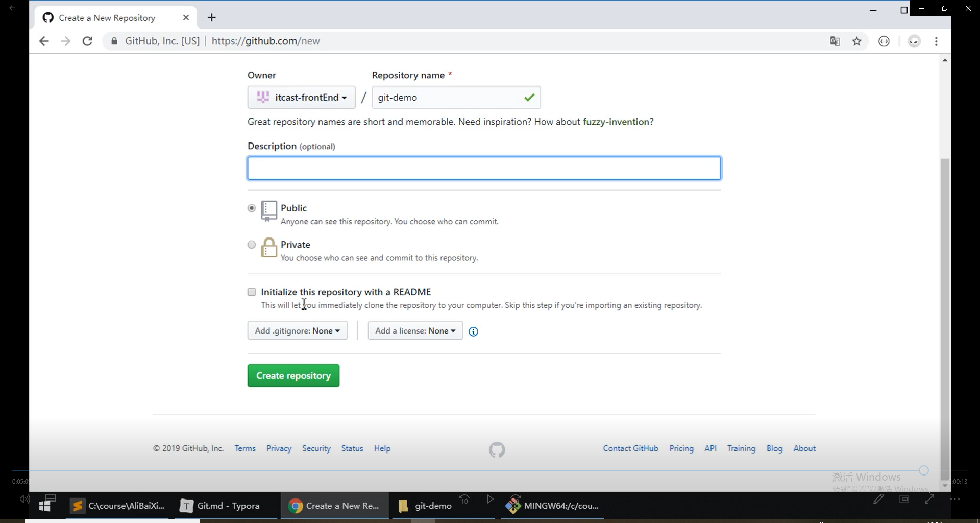This screenshot has width=980, height=523.
Task: Click the fullscreen expand arrows icon
Action: coord(929,499)
